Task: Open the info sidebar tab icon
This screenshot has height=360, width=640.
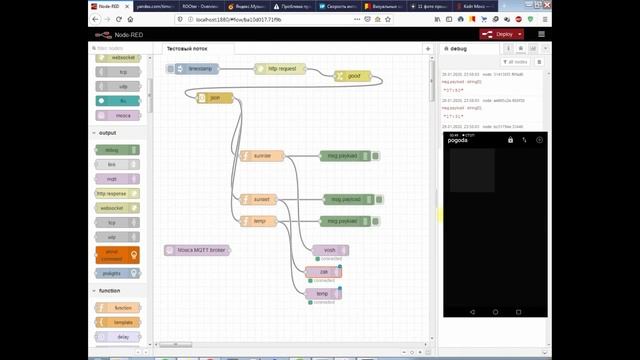Action: (508, 49)
